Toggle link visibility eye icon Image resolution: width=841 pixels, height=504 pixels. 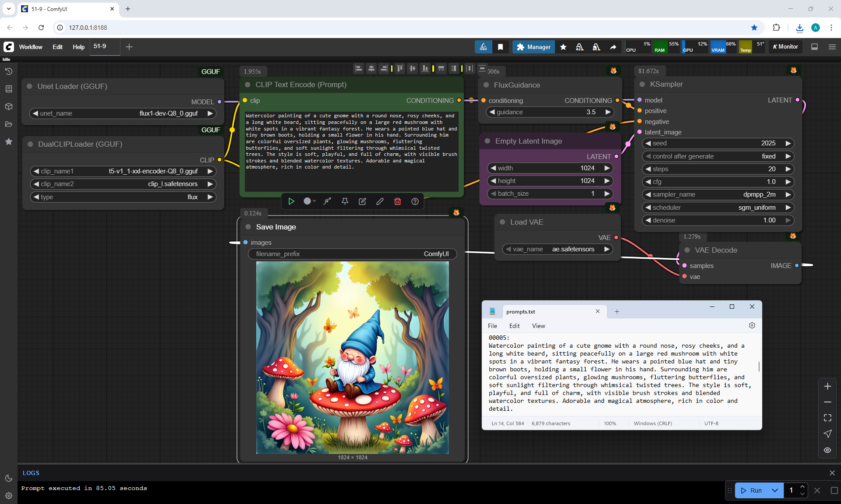tap(827, 450)
